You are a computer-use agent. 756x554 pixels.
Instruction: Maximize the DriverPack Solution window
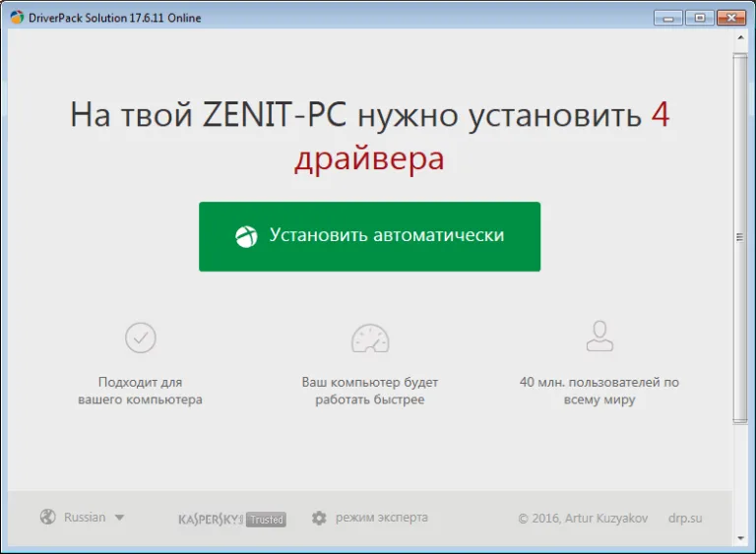click(699, 18)
